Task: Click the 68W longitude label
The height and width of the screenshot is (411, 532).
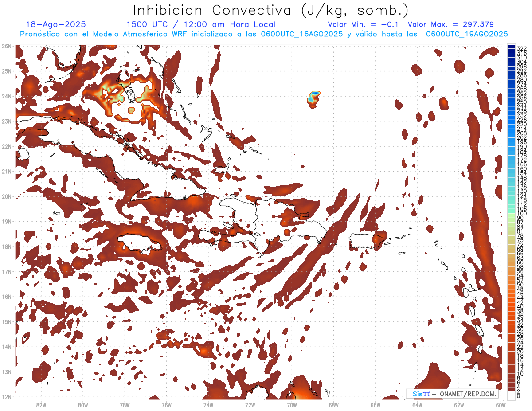Action: click(x=333, y=405)
